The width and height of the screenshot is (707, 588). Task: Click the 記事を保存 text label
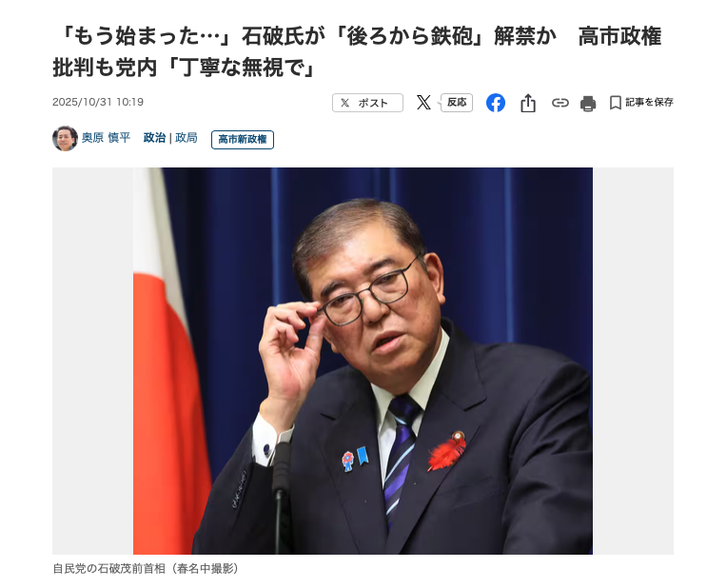[649, 103]
